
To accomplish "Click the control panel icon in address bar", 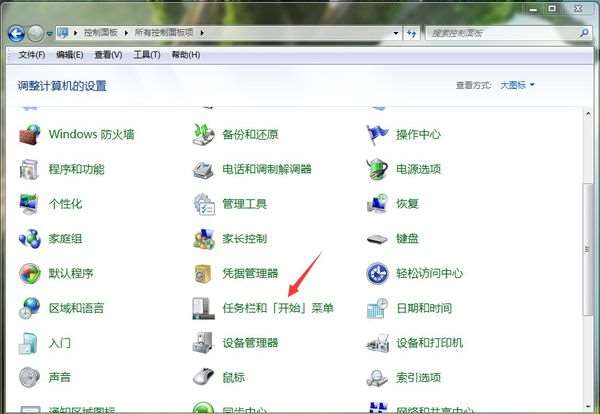I will pyautogui.click(x=63, y=33).
